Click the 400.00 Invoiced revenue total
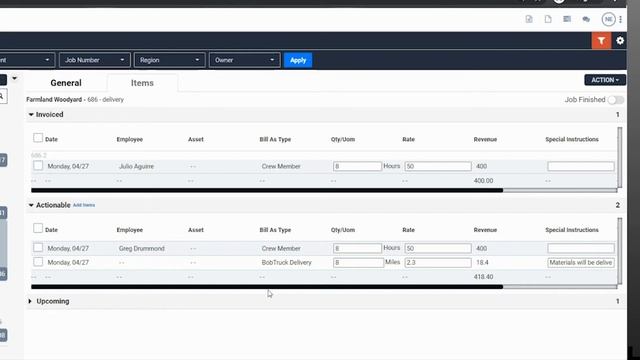 (x=483, y=180)
